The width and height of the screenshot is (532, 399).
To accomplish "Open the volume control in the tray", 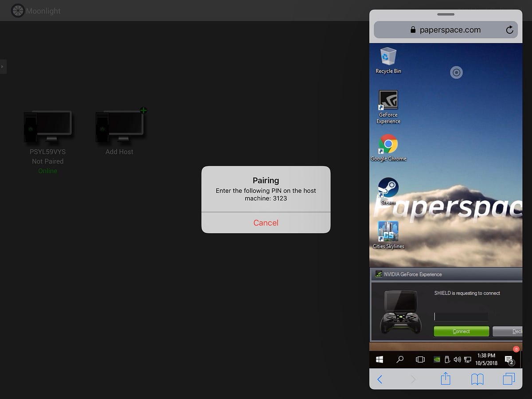I will point(458,360).
